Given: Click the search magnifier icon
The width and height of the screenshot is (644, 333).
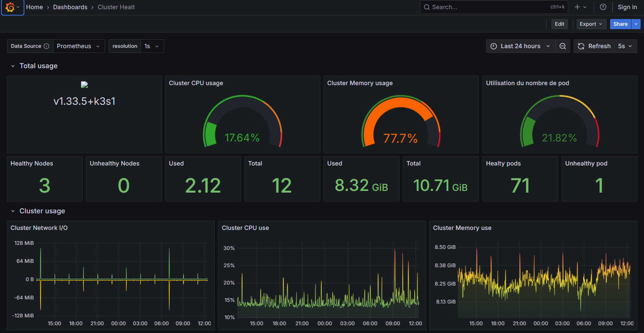Looking at the screenshot, I should [x=427, y=7].
